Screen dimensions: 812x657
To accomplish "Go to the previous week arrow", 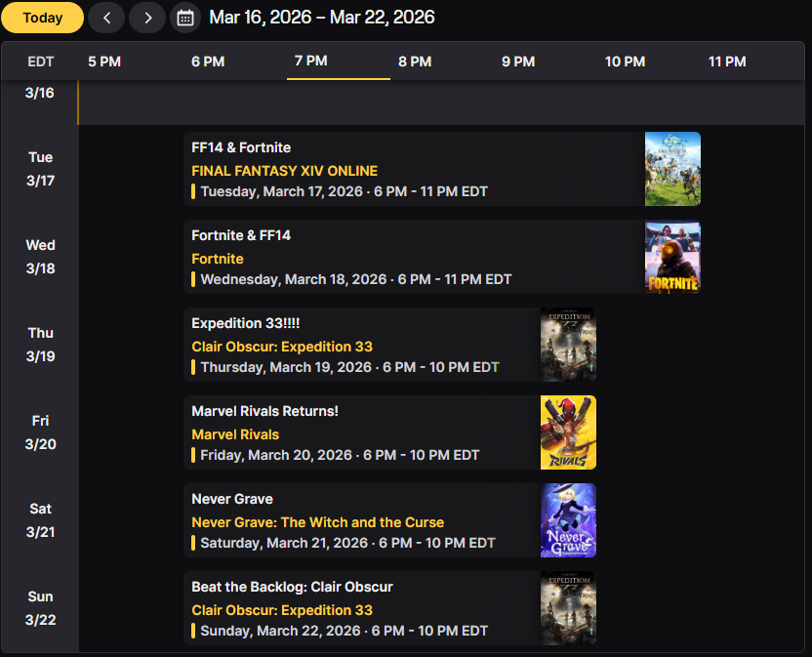I will pos(106,18).
